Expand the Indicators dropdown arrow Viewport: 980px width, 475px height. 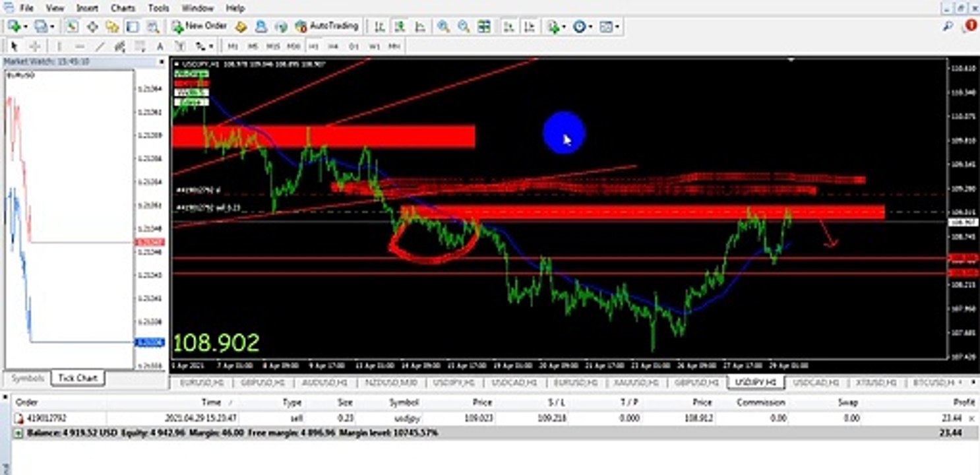pyautogui.click(x=564, y=27)
